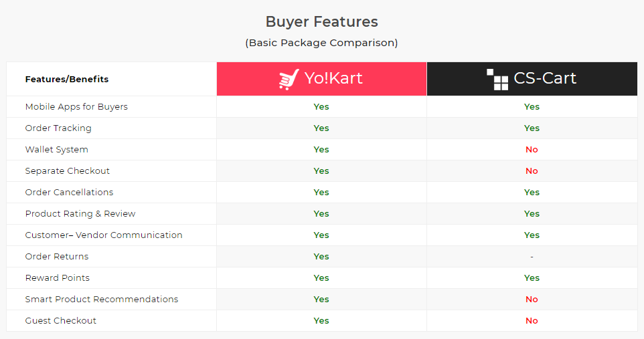
Task: Select the Separate Checkout row label
Action: coord(68,171)
